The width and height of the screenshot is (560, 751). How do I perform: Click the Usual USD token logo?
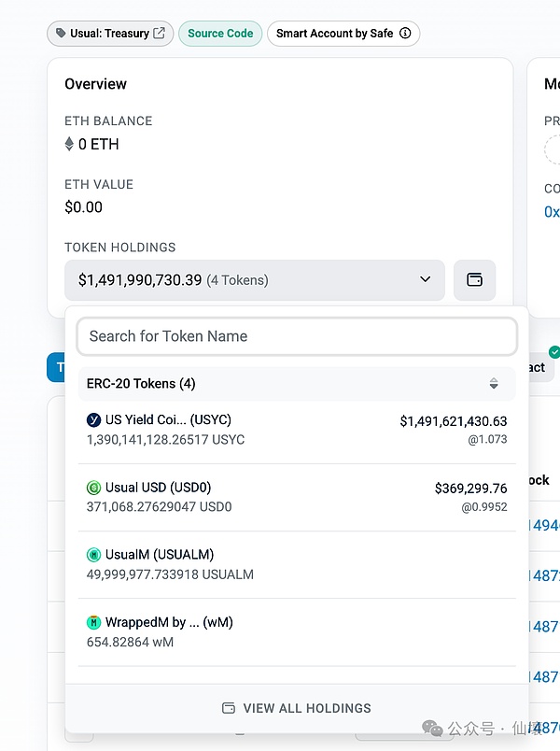tap(93, 488)
